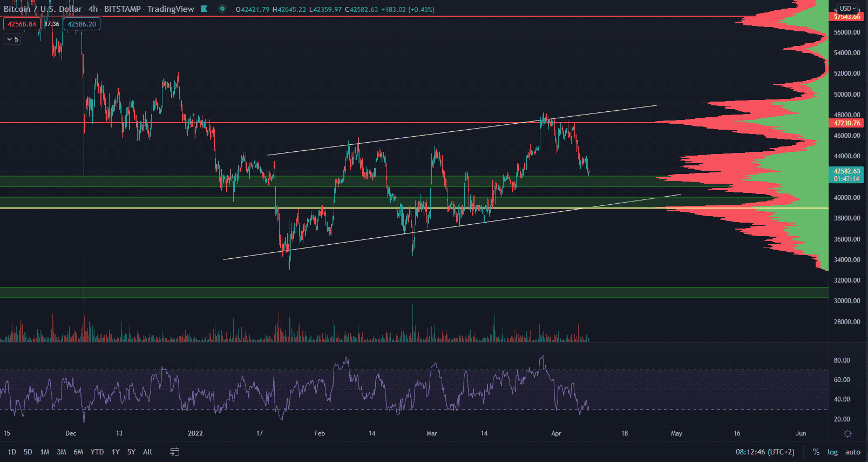
Task: Click the teal flag icon beside TradingView
Action: click(204, 9)
